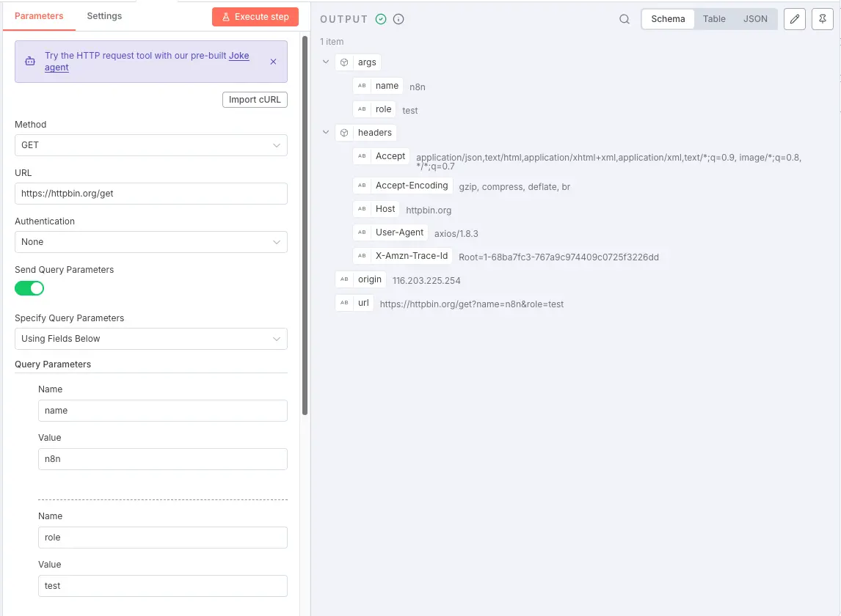The width and height of the screenshot is (841, 616).
Task: Click the AB string icon beside origin
Action: pyautogui.click(x=343, y=279)
